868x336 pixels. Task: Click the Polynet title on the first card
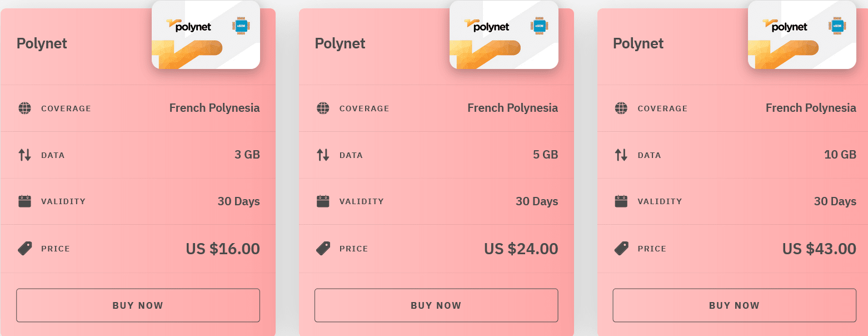[42, 43]
